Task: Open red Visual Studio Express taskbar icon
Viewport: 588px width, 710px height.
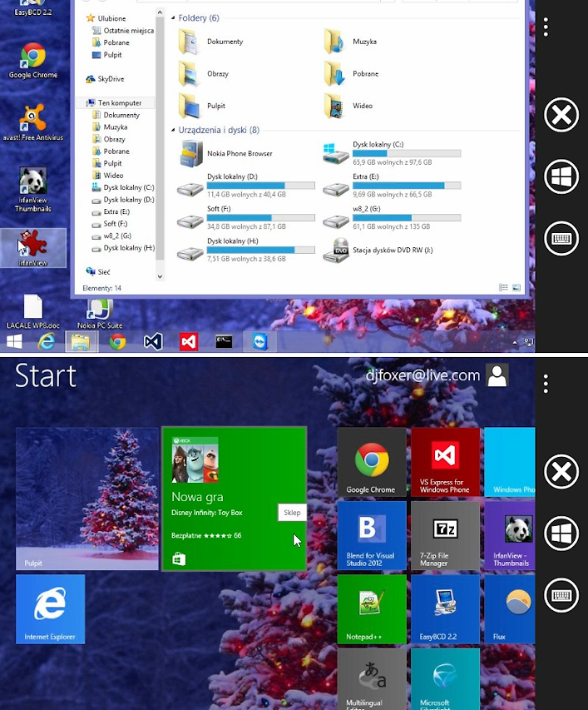Action: pyautogui.click(x=189, y=341)
